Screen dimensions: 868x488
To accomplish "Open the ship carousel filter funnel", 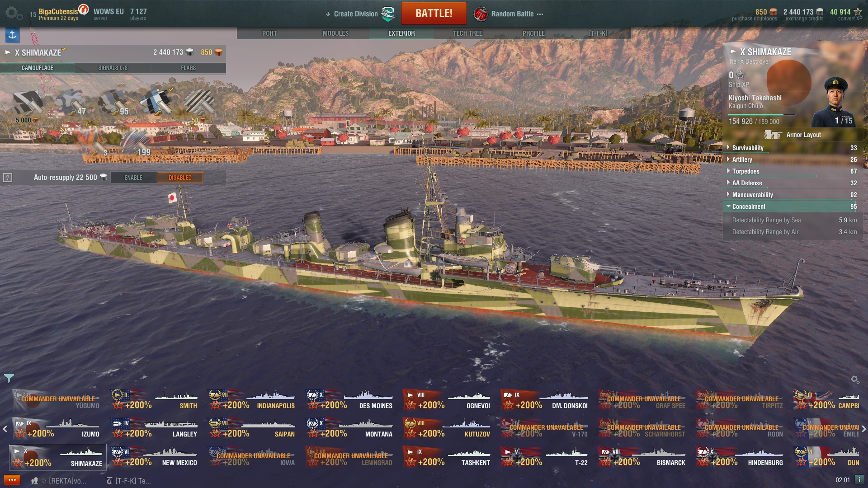I will point(9,377).
